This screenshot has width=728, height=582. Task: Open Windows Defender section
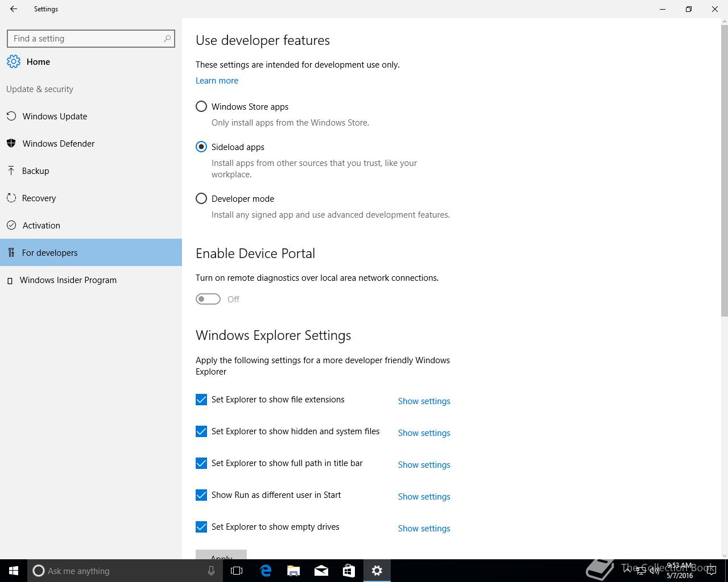coord(91,143)
